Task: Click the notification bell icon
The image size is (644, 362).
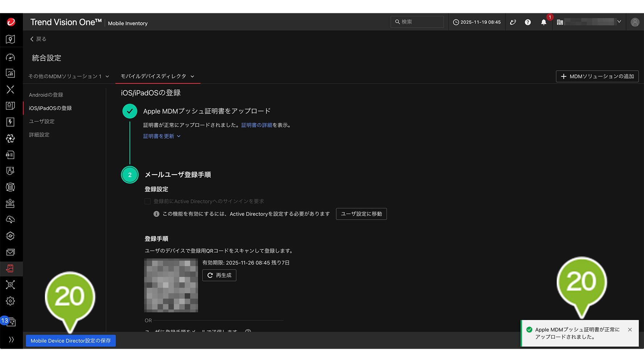Action: click(543, 22)
